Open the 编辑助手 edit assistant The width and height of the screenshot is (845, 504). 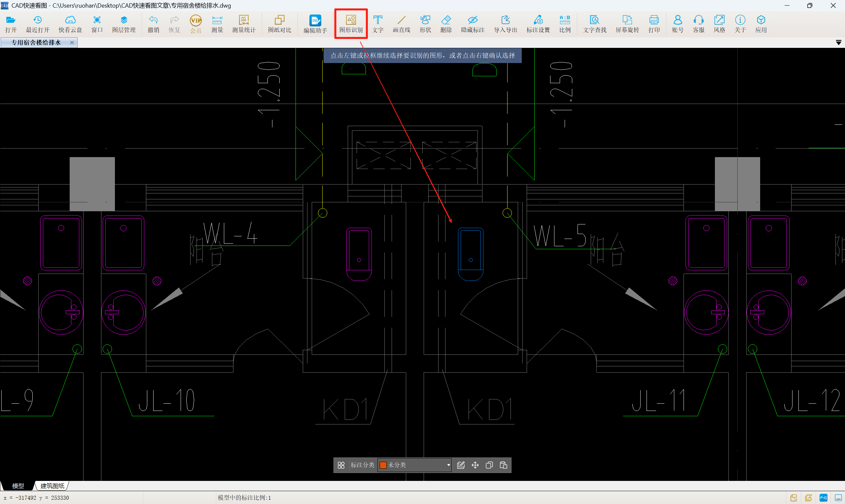pos(315,24)
